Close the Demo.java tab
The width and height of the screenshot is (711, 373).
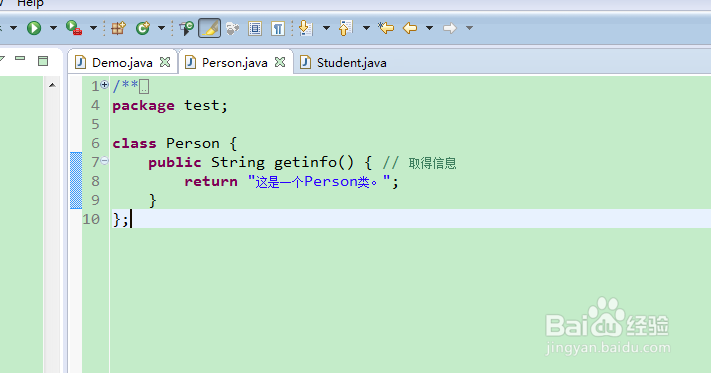pos(165,62)
